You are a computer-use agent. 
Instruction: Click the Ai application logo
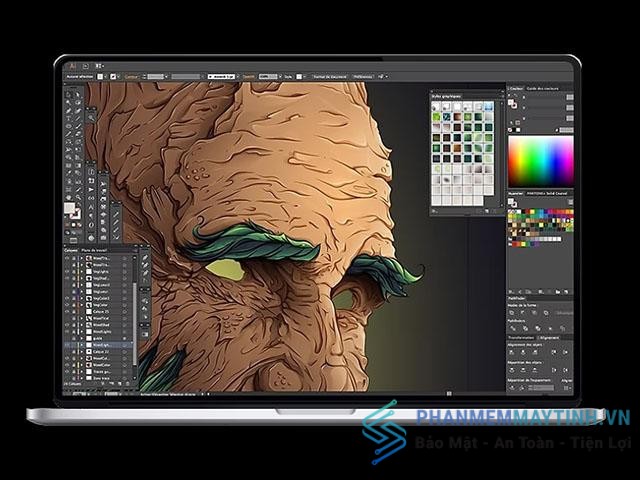point(73,66)
